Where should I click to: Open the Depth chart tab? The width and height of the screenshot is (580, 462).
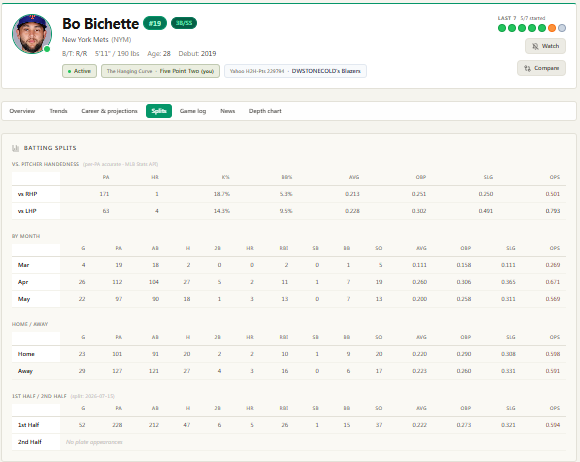click(x=265, y=111)
